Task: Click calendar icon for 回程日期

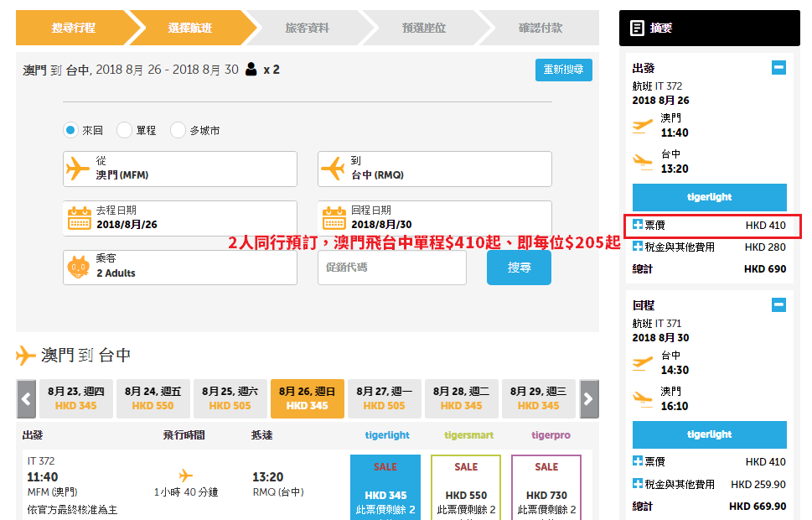Action: (x=334, y=218)
